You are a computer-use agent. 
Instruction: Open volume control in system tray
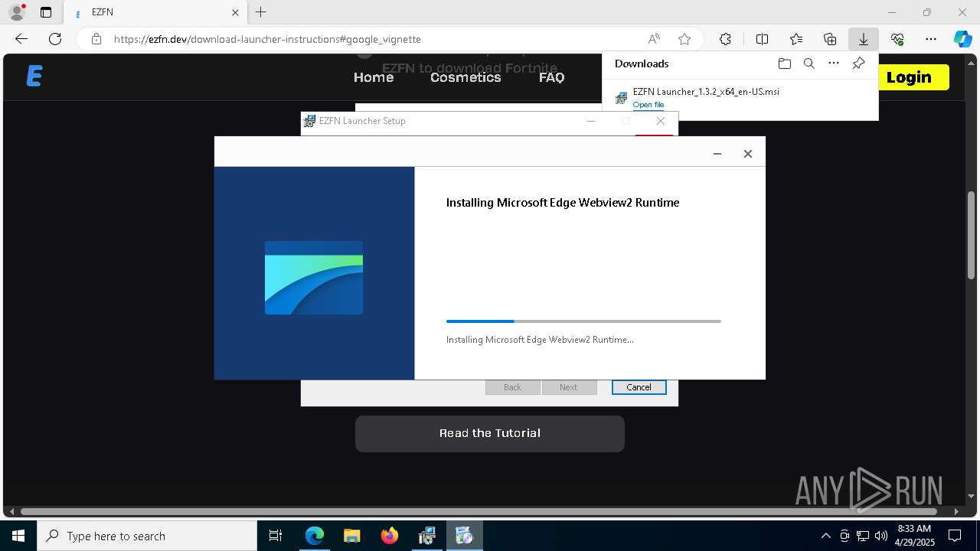coord(880,536)
